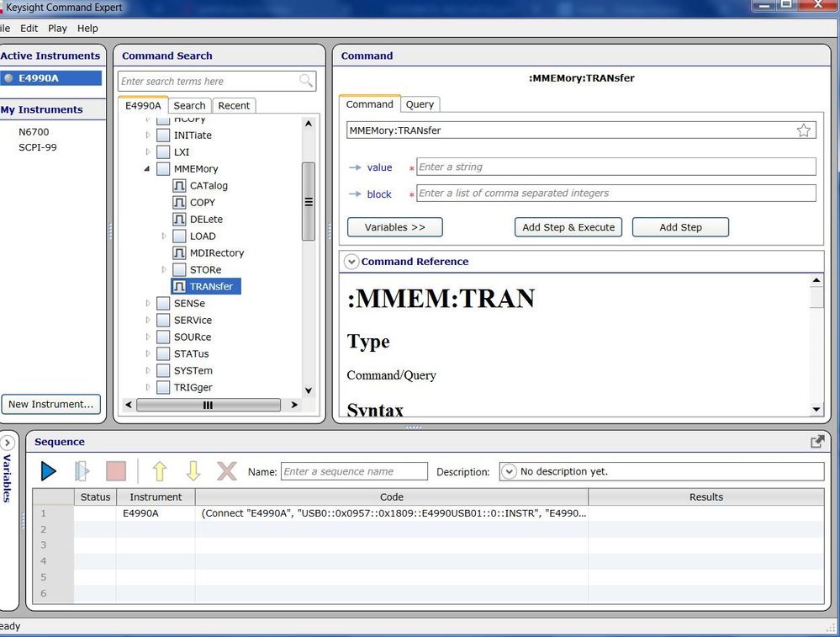Select the E4990A command tree tab
This screenshot has height=637, width=840.
coord(143,105)
